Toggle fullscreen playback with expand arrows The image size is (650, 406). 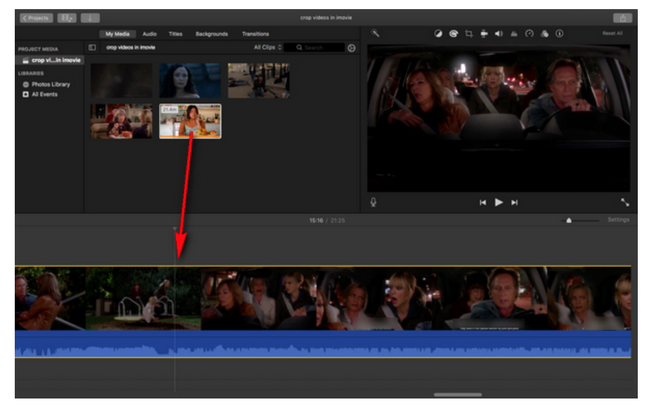pos(624,202)
